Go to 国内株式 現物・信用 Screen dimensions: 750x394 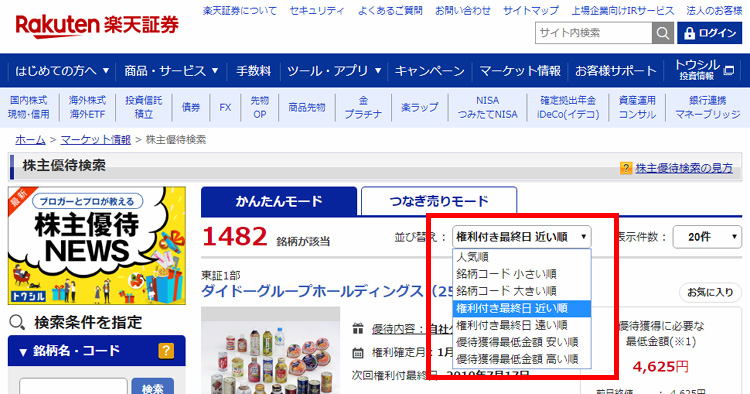tap(29, 107)
